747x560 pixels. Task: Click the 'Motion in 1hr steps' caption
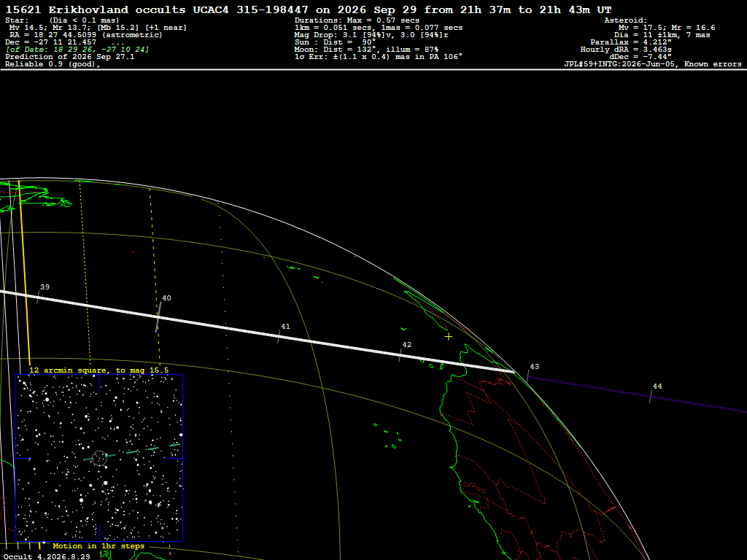click(98, 545)
